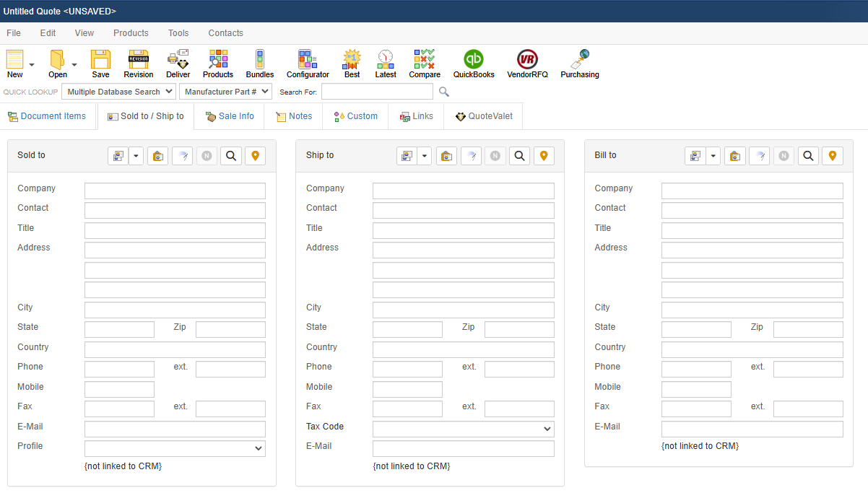Switch to the Sale Info tab

click(230, 116)
